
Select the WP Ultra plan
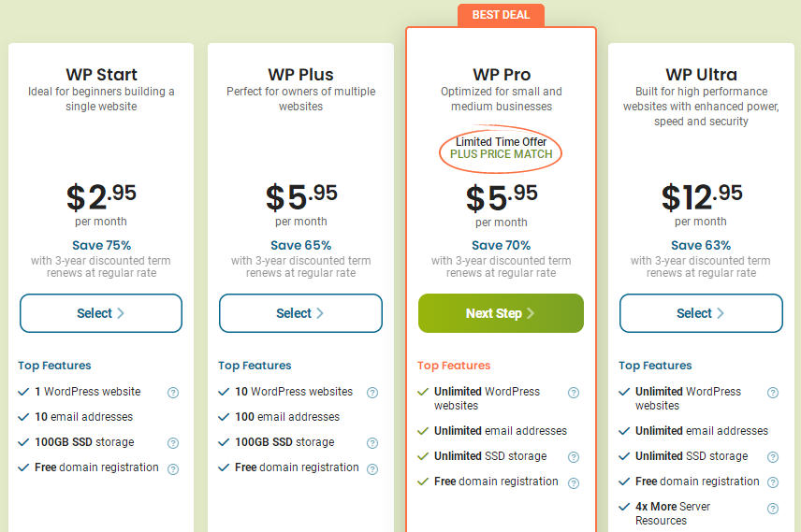[x=700, y=313]
